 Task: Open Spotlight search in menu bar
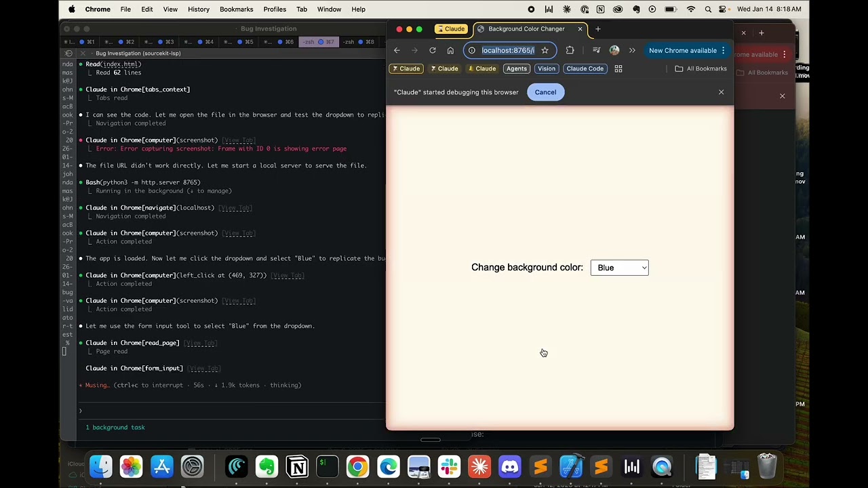coord(708,9)
